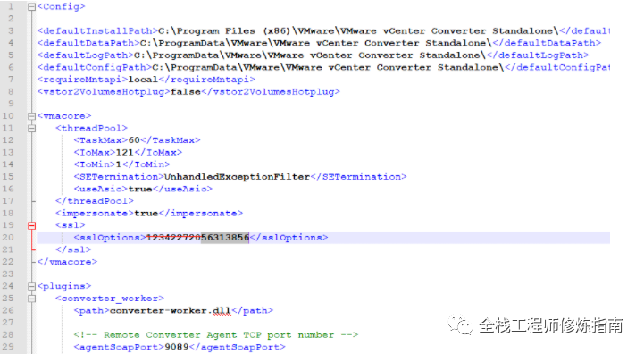Click the closing sslOptions tag
This screenshot has height=354, width=644.
tap(289, 237)
